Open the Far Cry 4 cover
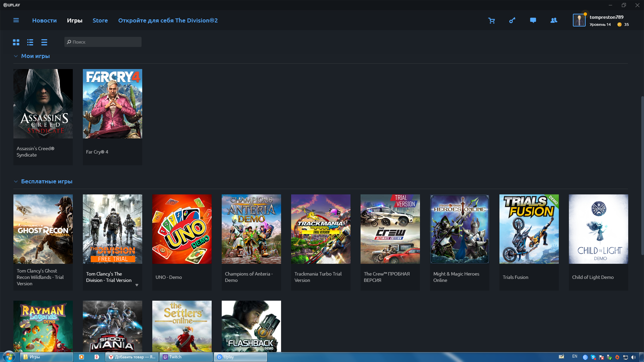 click(x=112, y=104)
